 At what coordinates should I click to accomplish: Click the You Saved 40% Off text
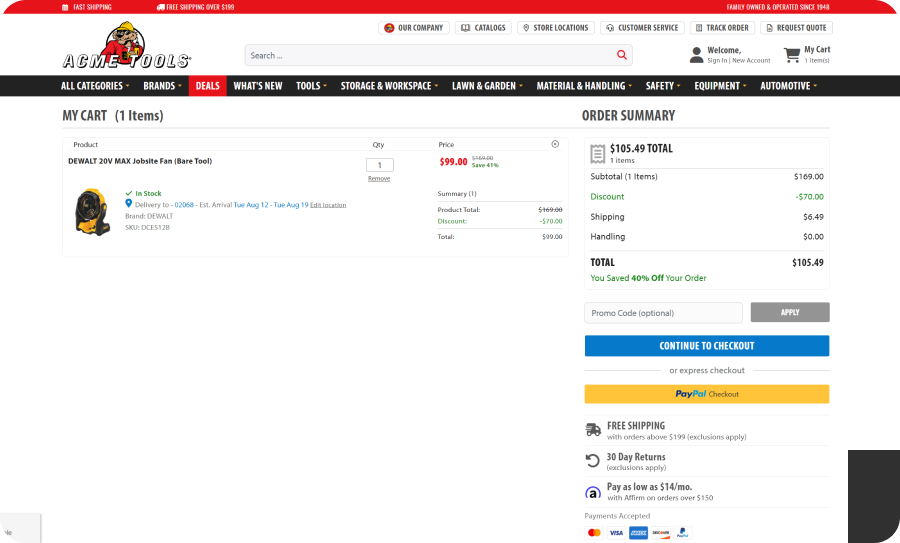tap(648, 278)
